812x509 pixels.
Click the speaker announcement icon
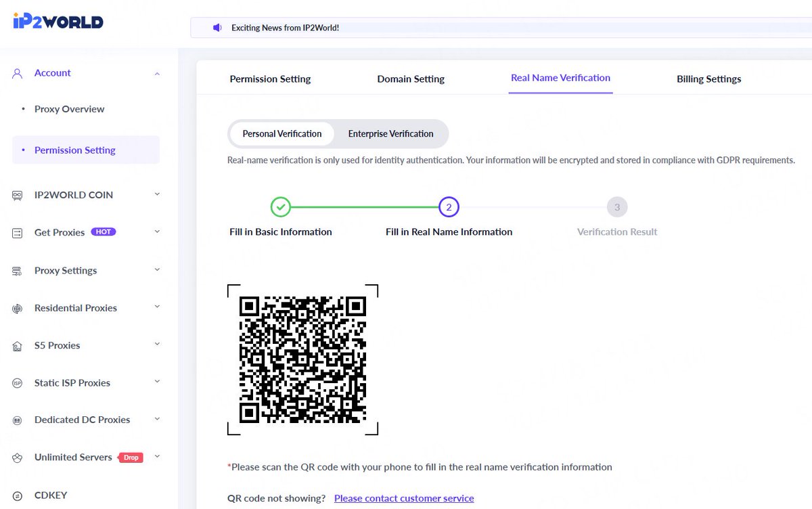(217, 28)
